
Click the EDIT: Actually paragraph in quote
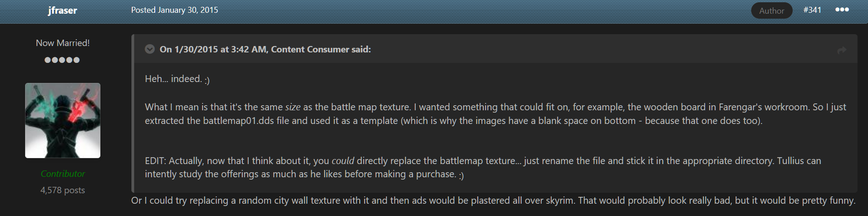483,167
